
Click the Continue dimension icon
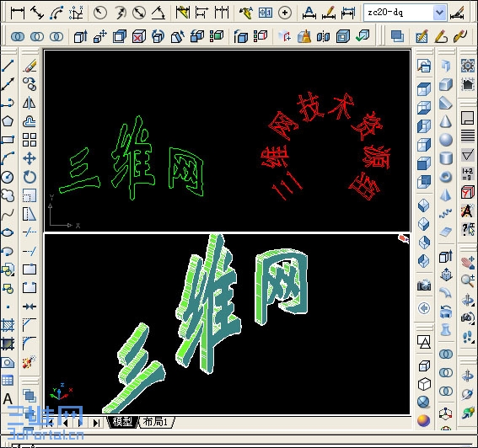pos(222,13)
